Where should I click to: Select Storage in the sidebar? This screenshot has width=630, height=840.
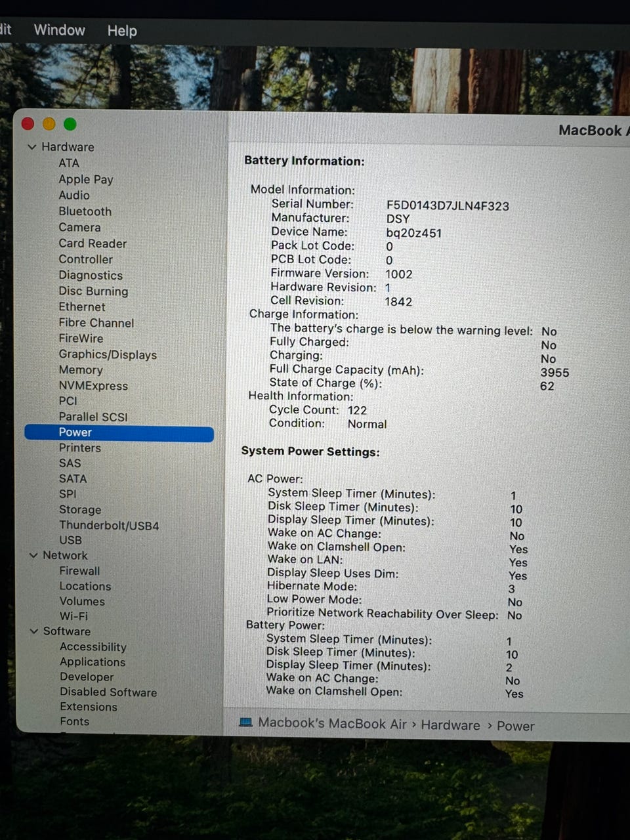80,509
